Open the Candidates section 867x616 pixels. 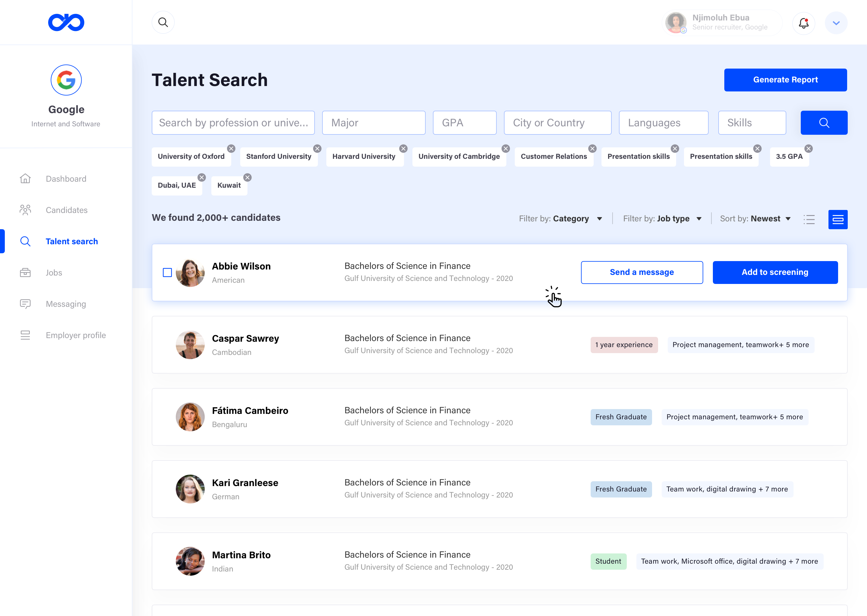pos(67,210)
